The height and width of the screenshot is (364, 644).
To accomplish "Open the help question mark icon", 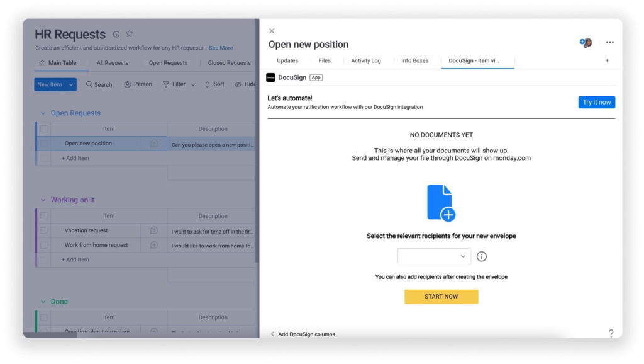I will (610, 334).
